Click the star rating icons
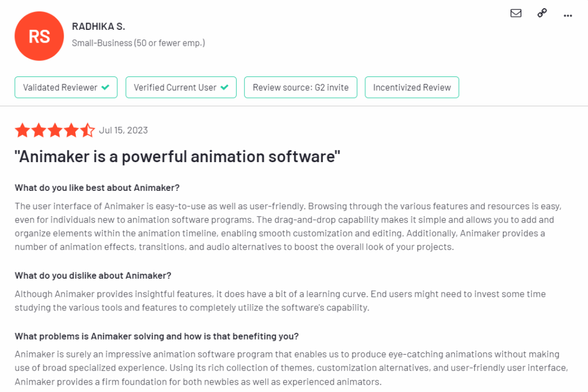 pos(55,130)
